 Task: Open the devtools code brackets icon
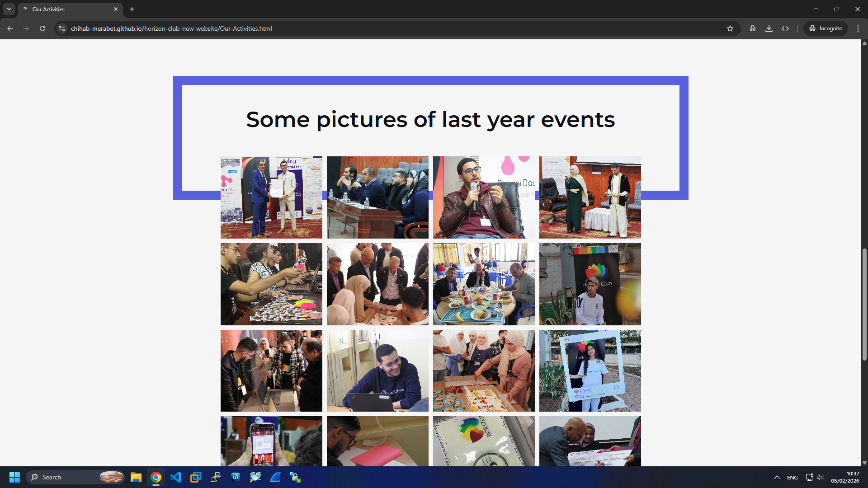click(785, 28)
